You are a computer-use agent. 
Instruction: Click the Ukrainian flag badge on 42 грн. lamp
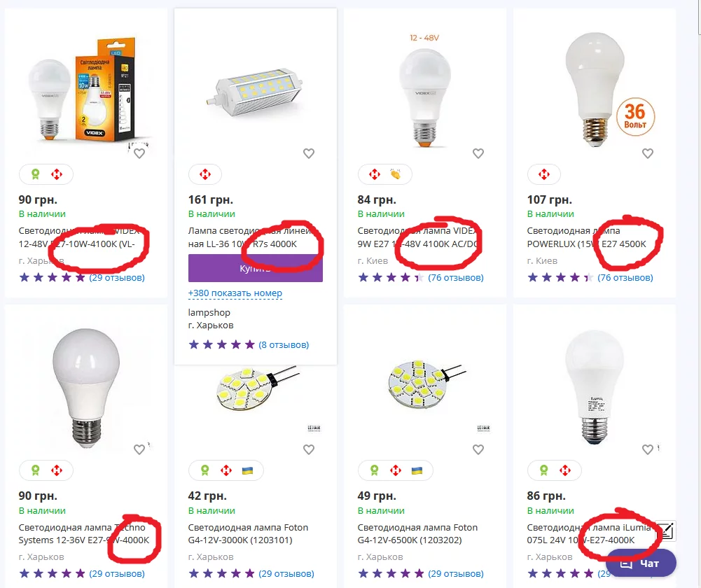tap(247, 470)
